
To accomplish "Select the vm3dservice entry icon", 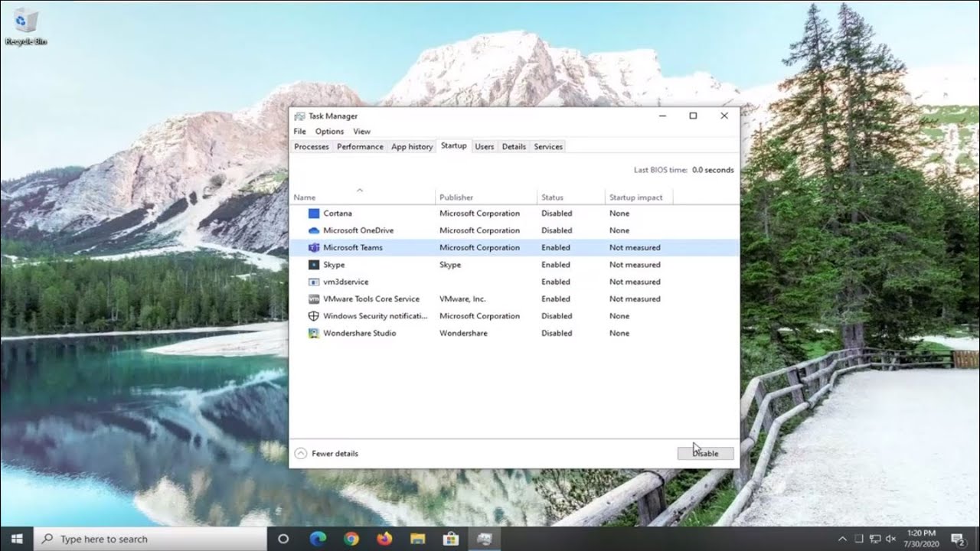I will (x=313, y=282).
